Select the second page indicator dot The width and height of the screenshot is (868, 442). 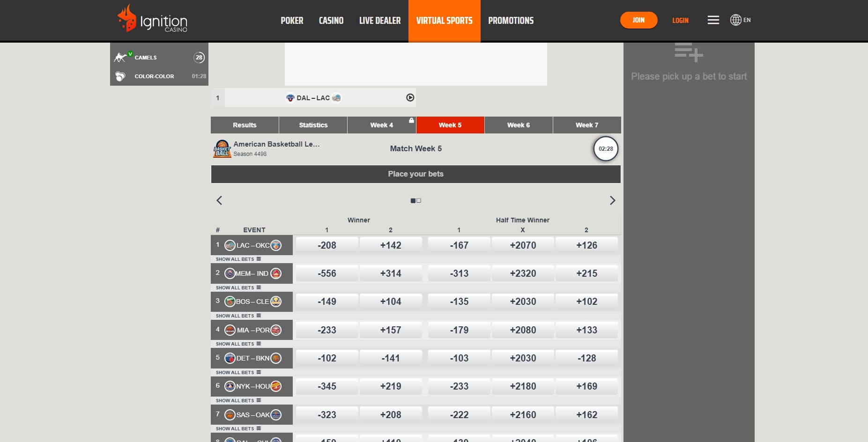coord(419,200)
